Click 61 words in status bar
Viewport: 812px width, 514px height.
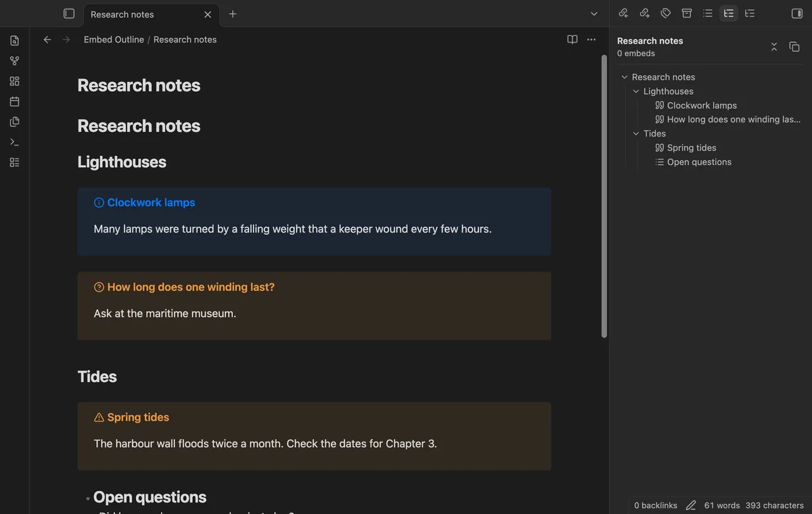pos(722,505)
